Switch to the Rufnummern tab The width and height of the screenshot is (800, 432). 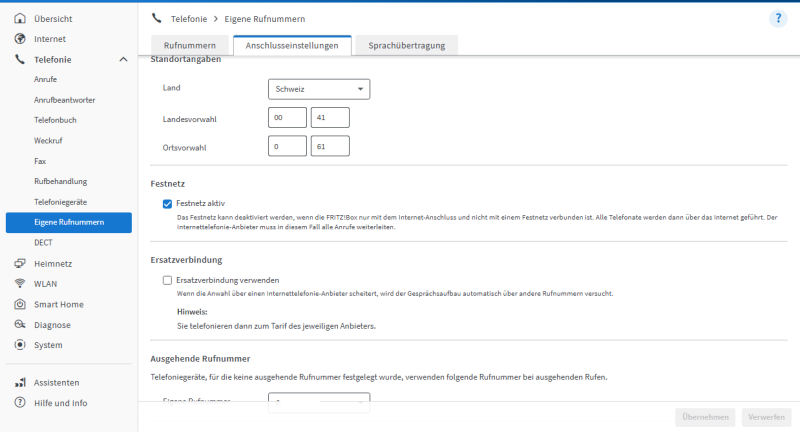coord(190,45)
